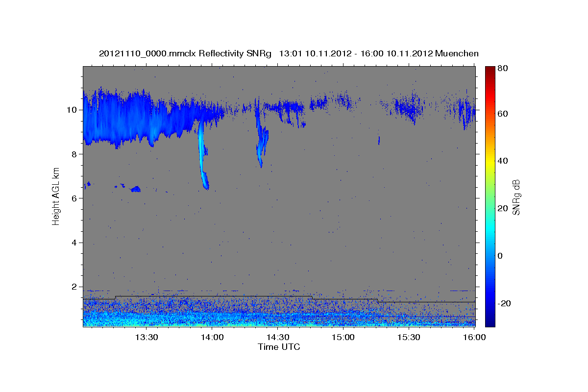Click the 14:30 time tick label

pyautogui.click(x=278, y=337)
